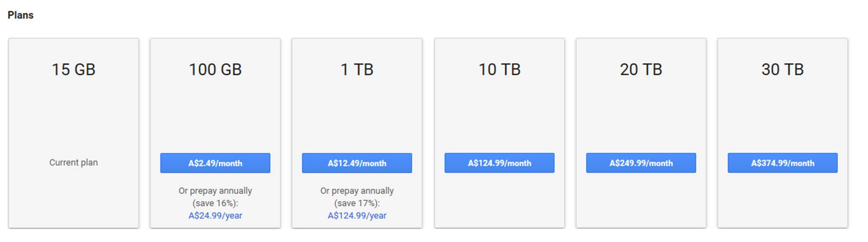Open the A$124.99/year annual prepay link
The image size is (868, 242).
[357, 216]
